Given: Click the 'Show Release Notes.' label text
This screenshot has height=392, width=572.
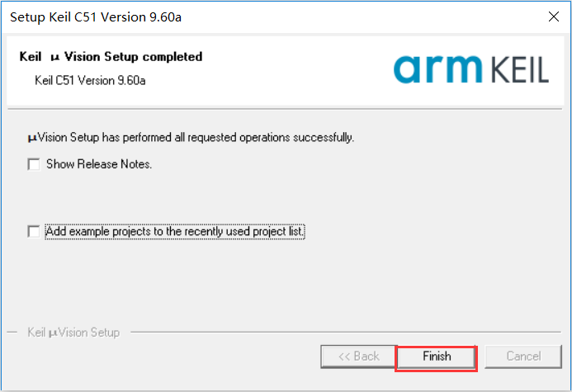Looking at the screenshot, I should coord(99,164).
